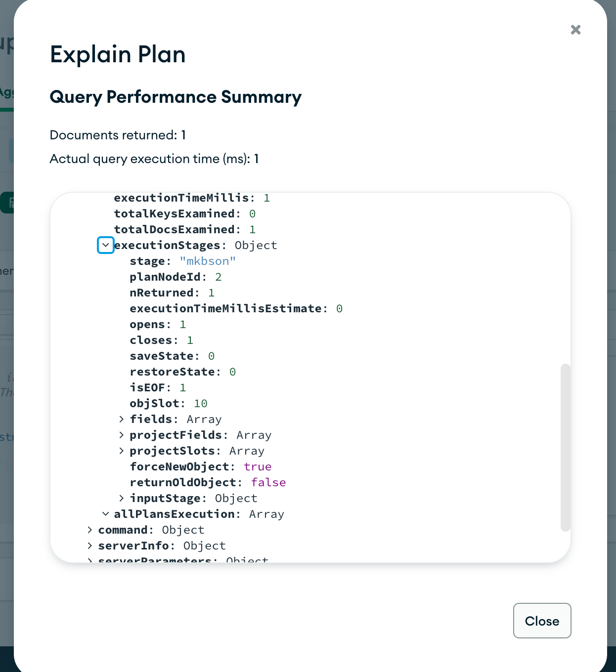616x672 pixels.
Task: Click the objSlot: 10 row
Action: tap(169, 403)
